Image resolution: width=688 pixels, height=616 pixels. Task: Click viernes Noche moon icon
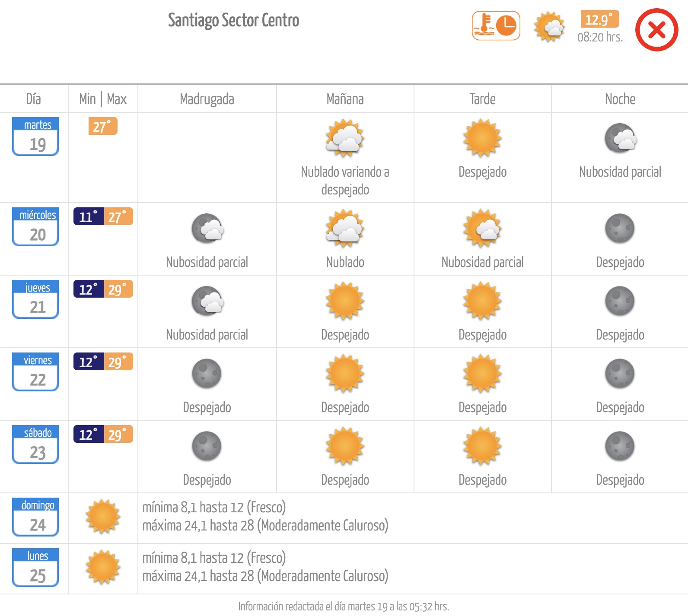click(x=620, y=374)
